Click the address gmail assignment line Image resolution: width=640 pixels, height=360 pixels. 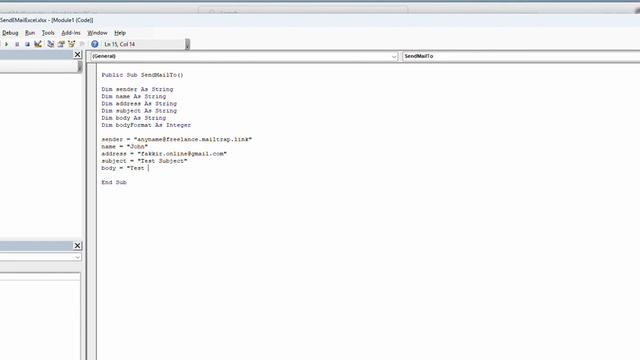click(164, 153)
